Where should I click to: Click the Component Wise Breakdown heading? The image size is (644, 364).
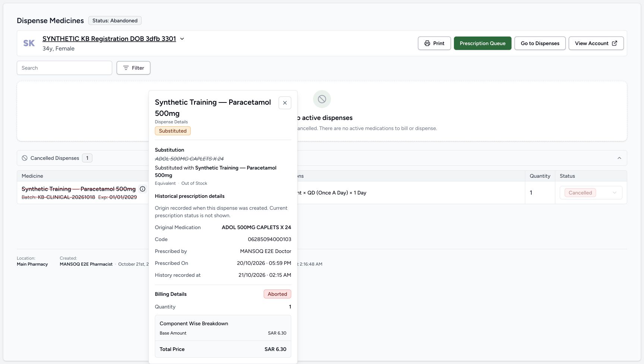(x=194, y=323)
